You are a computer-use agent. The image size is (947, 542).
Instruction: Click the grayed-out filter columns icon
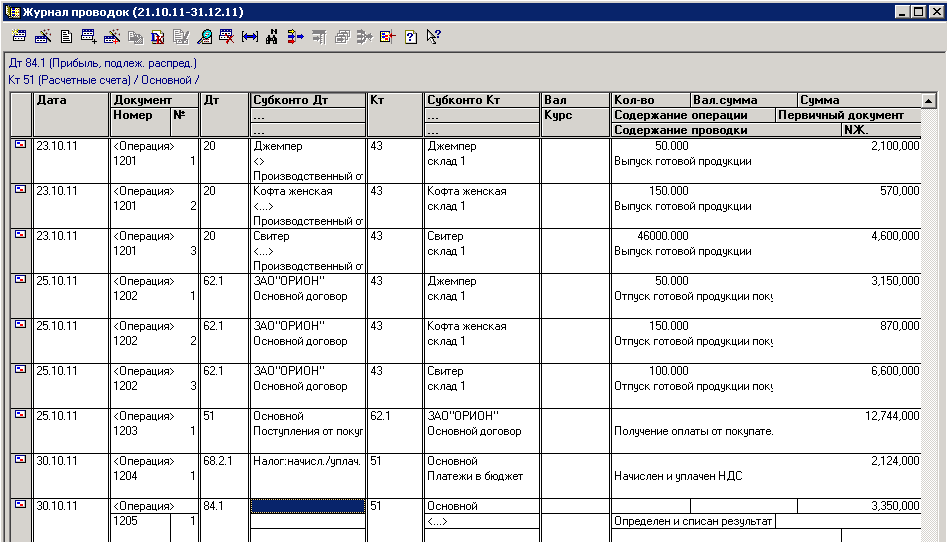(x=319, y=37)
